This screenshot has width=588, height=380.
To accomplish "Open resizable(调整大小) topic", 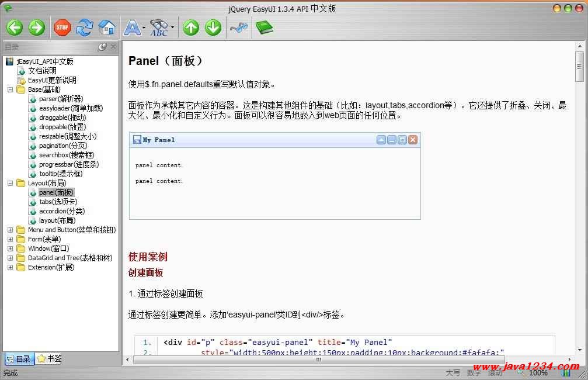I will pyautogui.click(x=68, y=136).
